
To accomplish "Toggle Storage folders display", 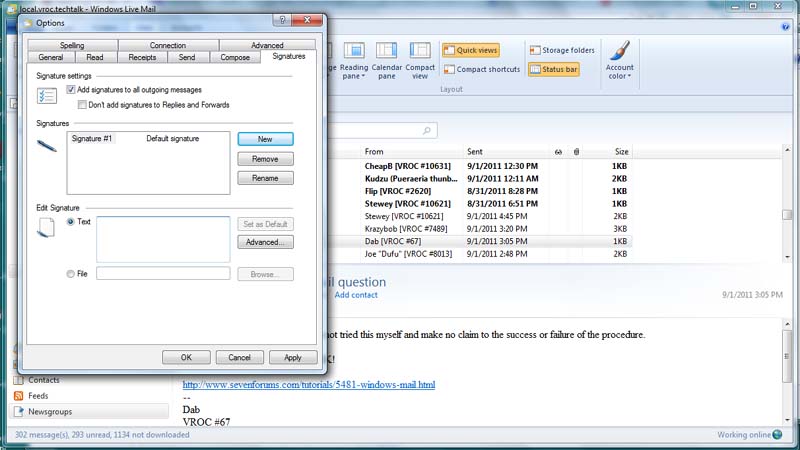I will pos(562,50).
